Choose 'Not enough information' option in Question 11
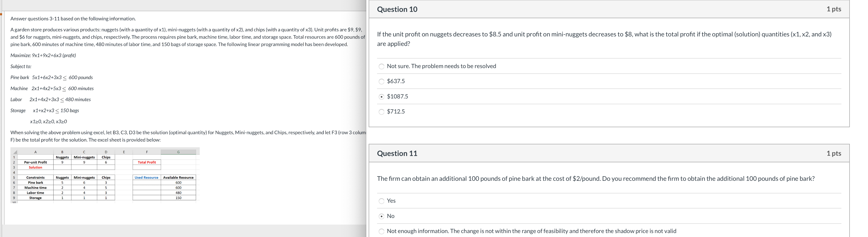The height and width of the screenshot is (237, 868). point(382,231)
